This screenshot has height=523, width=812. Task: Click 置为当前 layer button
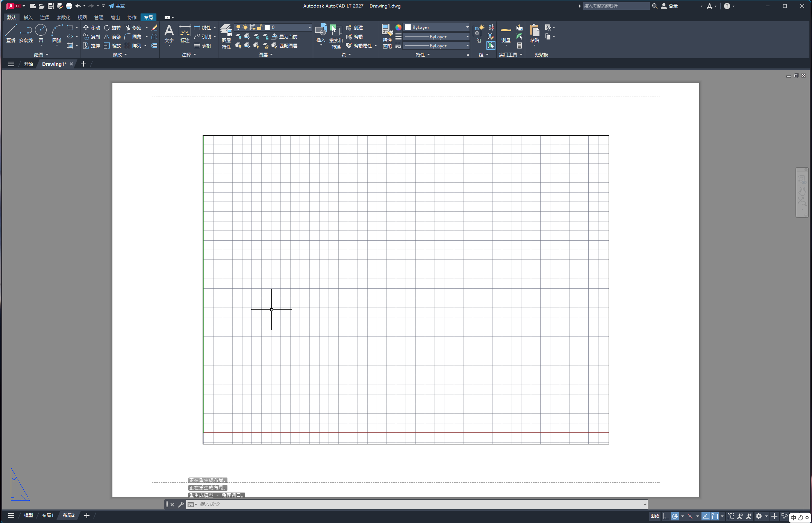point(285,36)
